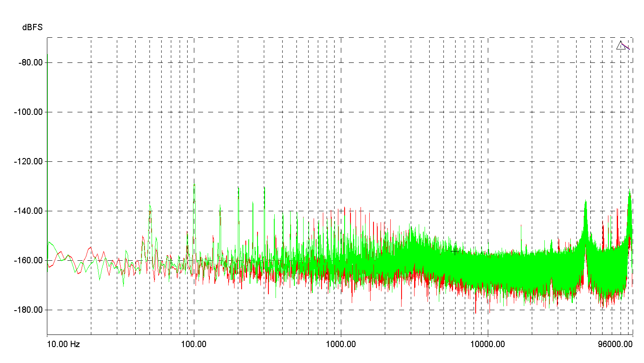Click the 10000.00 frequency axis label
This screenshot has height=363, width=644.
488,344
